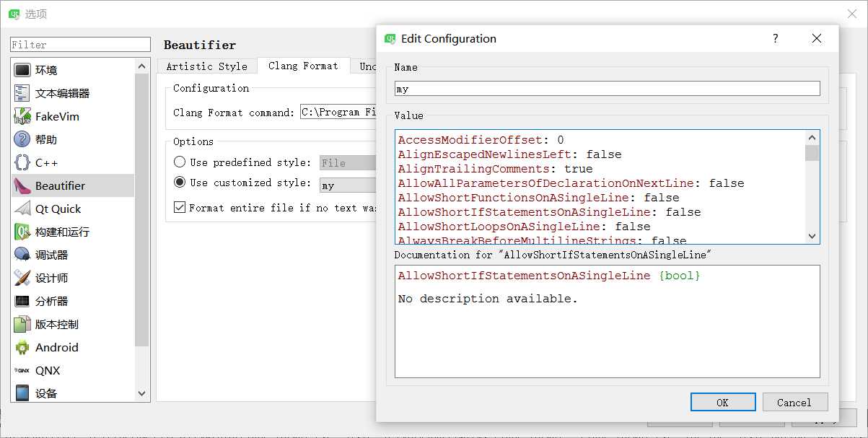Click the QNX category icon
Viewport: 868px width, 438px height.
pos(22,370)
